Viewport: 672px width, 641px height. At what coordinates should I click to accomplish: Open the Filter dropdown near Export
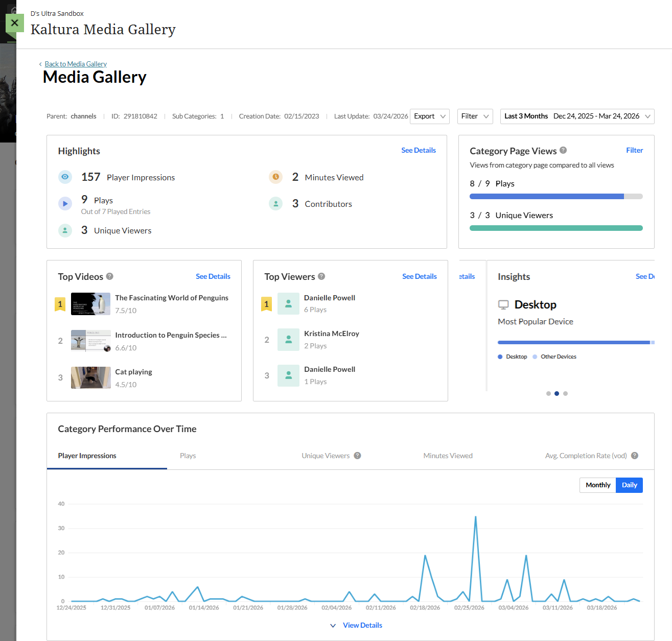pos(475,116)
